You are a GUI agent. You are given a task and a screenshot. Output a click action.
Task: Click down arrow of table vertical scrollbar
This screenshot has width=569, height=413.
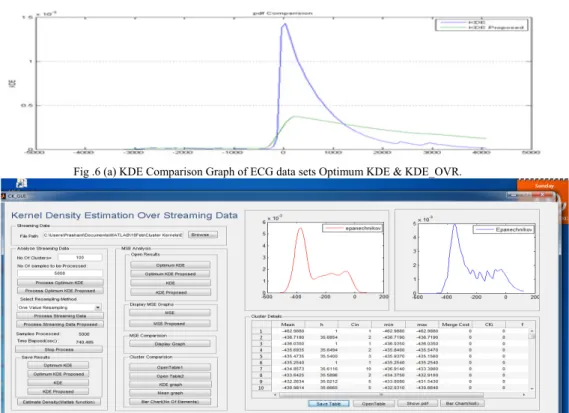[532, 388]
